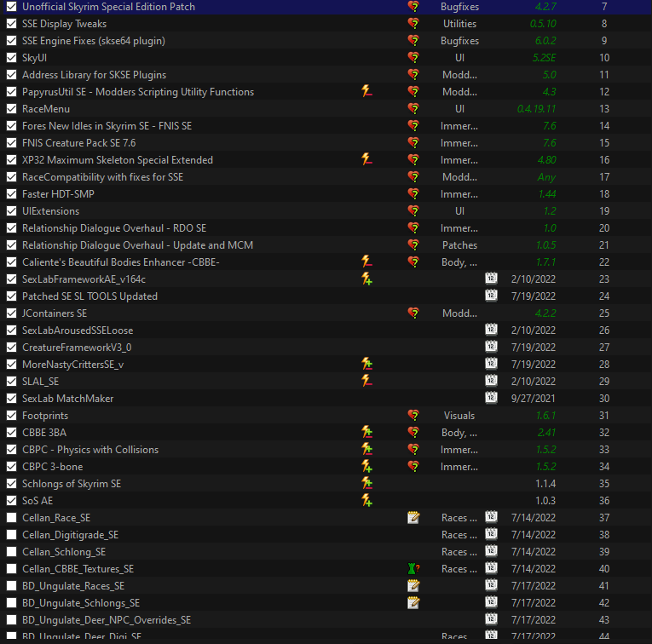Click the Bugfixes category of Unofficial Skyrim Patch
The height and width of the screenshot is (644, 652).
pos(459,7)
